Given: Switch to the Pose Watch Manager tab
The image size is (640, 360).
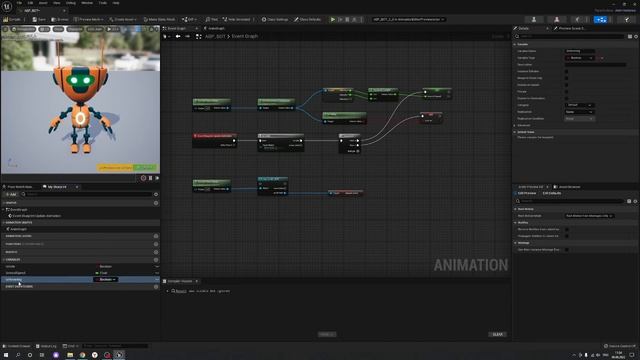Looking at the screenshot, I should coord(19,187).
